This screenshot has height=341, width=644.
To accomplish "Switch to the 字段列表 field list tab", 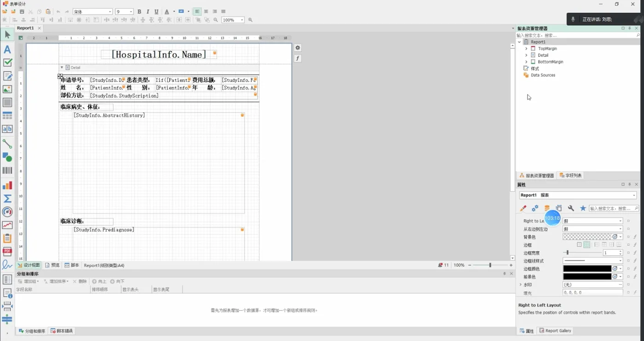I will click(570, 176).
